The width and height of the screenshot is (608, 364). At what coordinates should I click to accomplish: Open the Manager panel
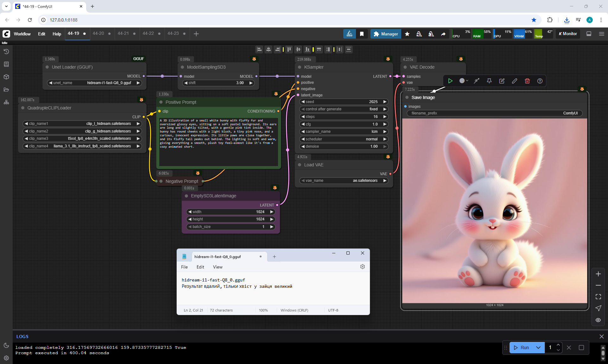(386, 34)
